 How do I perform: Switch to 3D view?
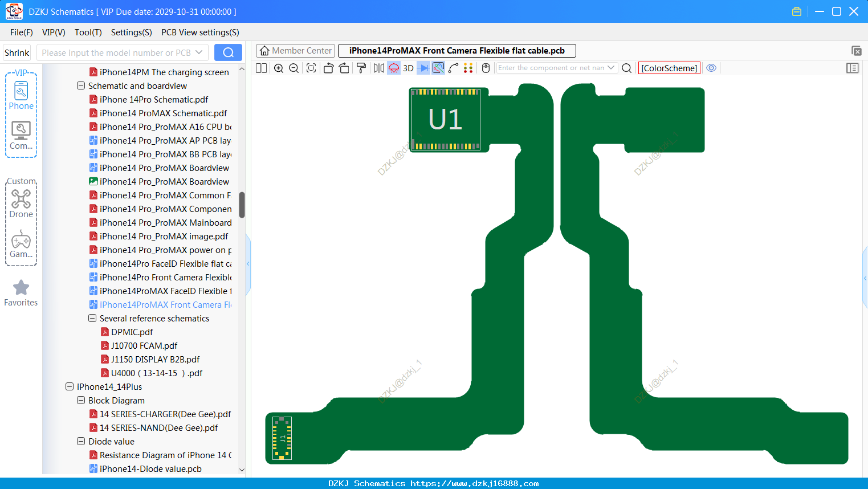click(409, 68)
